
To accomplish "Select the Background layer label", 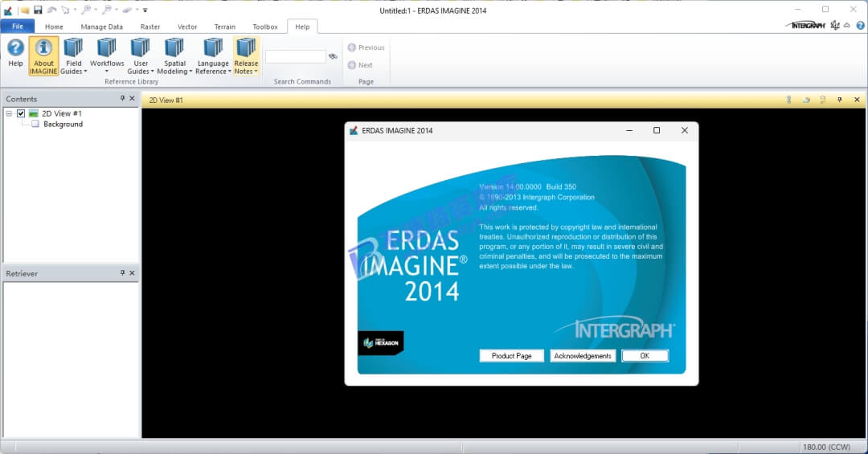I will pos(63,124).
